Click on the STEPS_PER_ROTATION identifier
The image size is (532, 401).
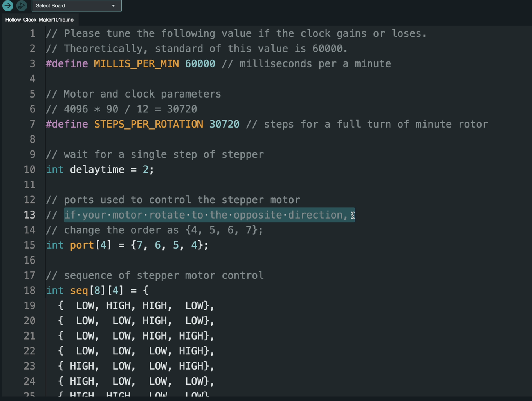148,125
